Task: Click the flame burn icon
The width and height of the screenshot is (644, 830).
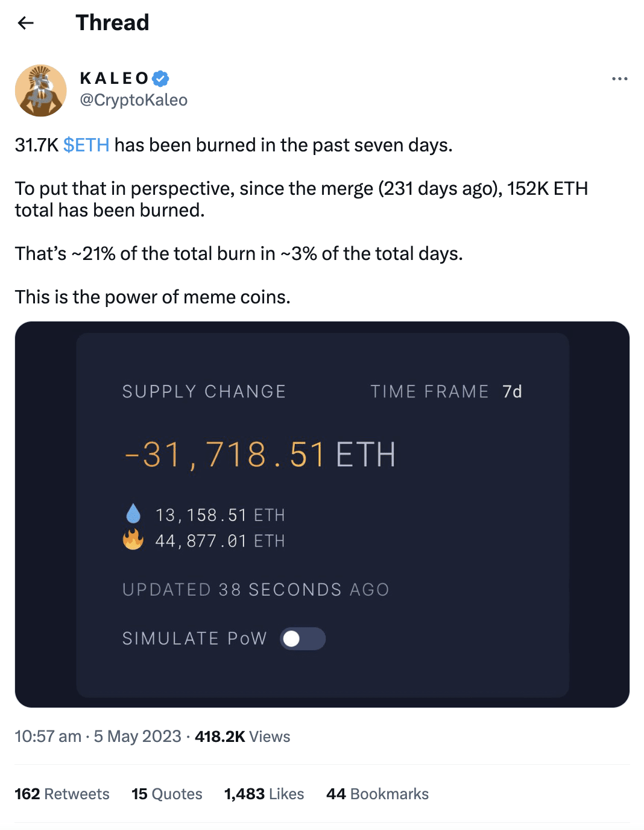Action: click(x=134, y=540)
